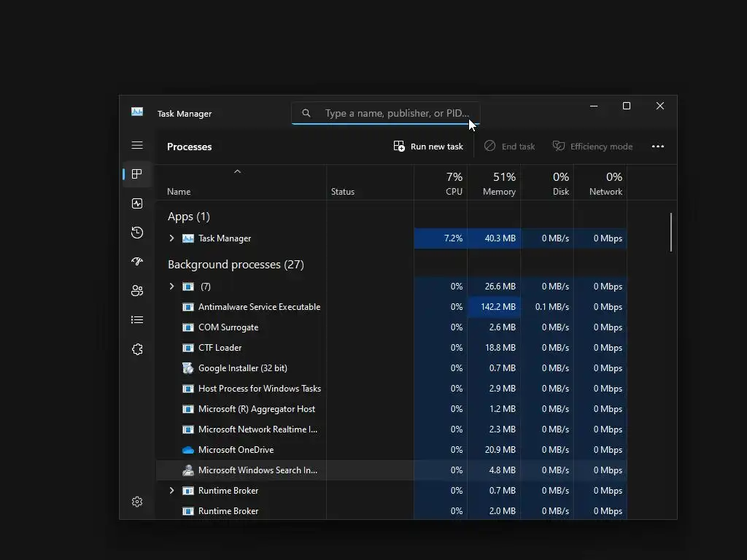Screen dimensions: 747x560
Task: Click the 142.2 MB memory cell
Action: pos(494,307)
